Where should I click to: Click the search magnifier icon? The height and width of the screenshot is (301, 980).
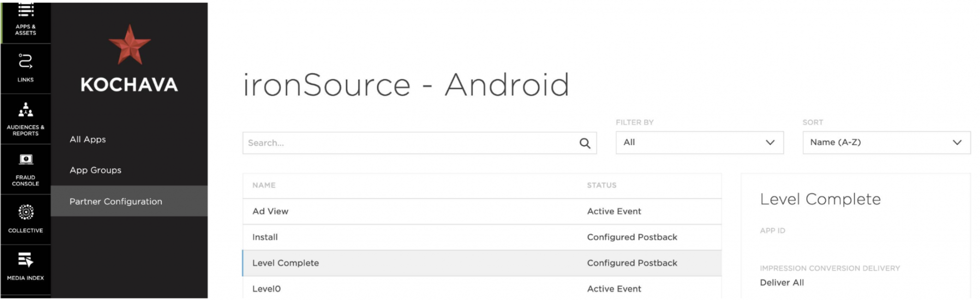(x=585, y=143)
